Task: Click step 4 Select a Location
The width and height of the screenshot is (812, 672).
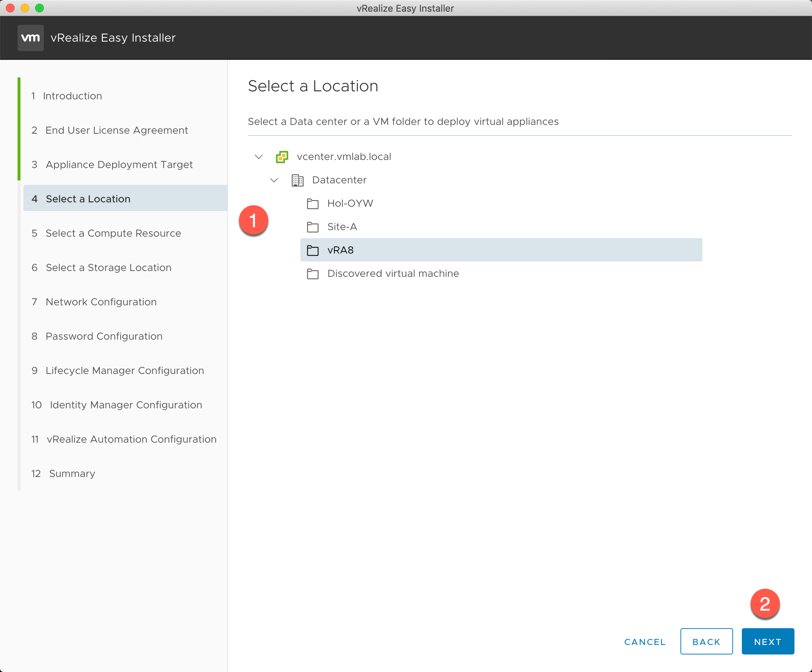Action: (125, 198)
